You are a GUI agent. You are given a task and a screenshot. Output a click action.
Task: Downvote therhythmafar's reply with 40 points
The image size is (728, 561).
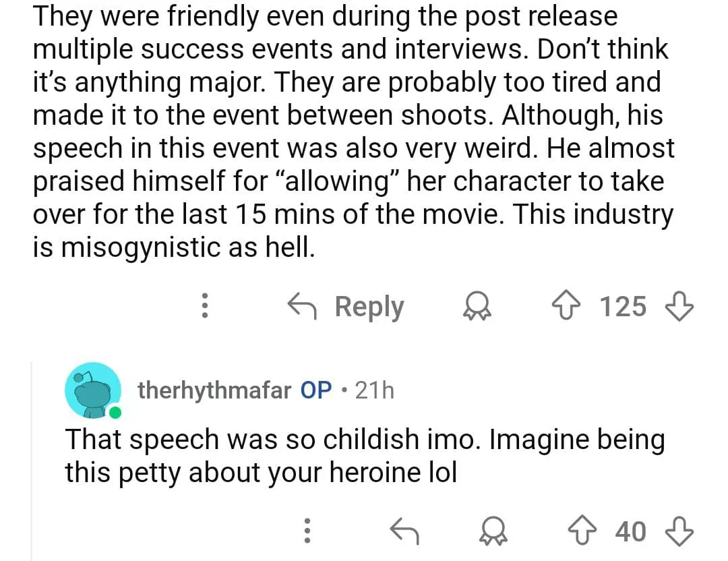(x=681, y=531)
